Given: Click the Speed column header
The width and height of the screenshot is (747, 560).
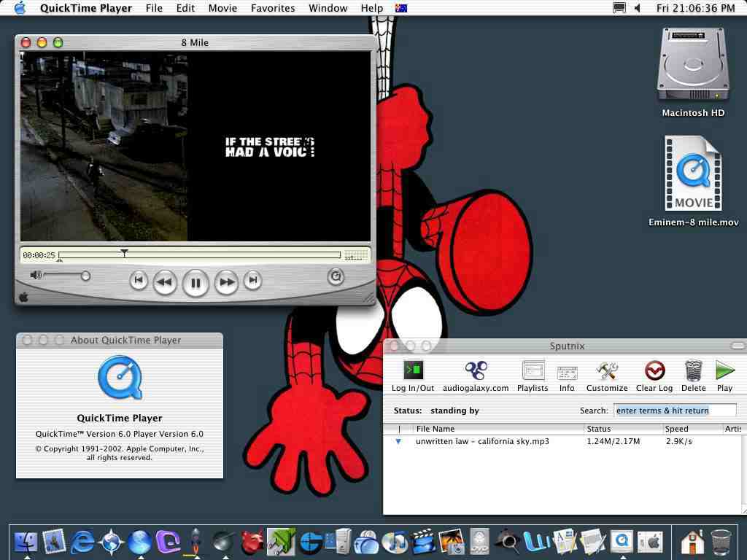Looking at the screenshot, I should pos(692,429).
